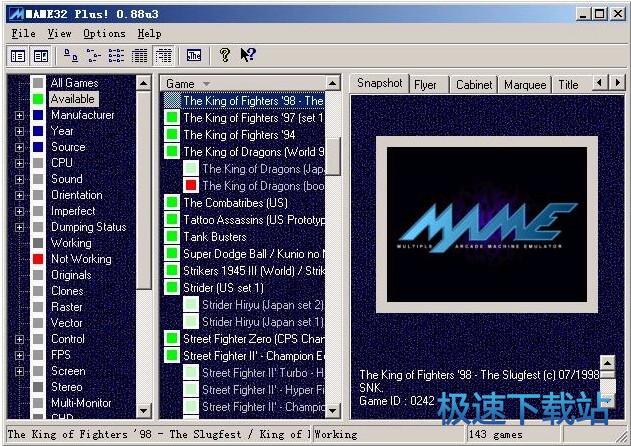
Task: Sort by the Game column header
Action: [243, 84]
